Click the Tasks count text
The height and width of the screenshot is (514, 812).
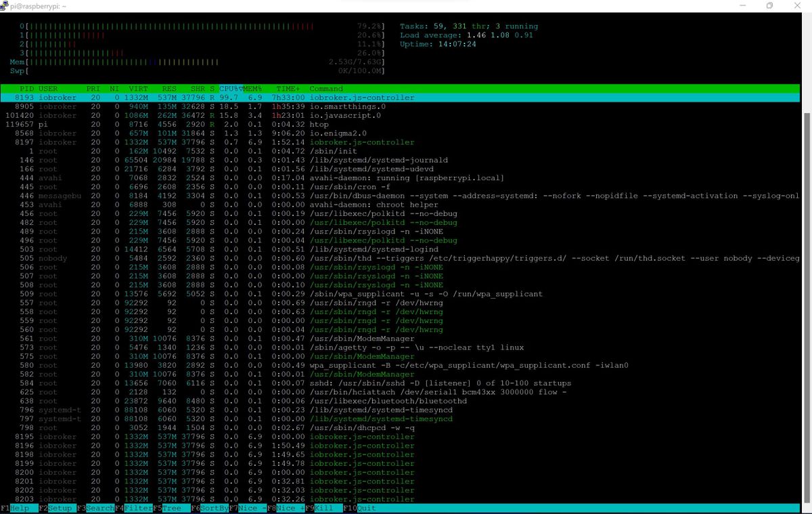click(x=469, y=26)
